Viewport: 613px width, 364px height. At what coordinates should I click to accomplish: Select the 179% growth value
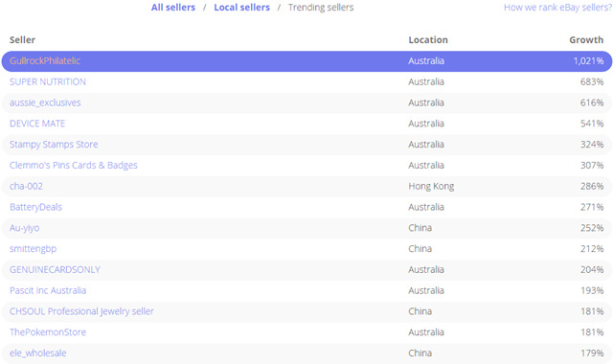point(592,353)
